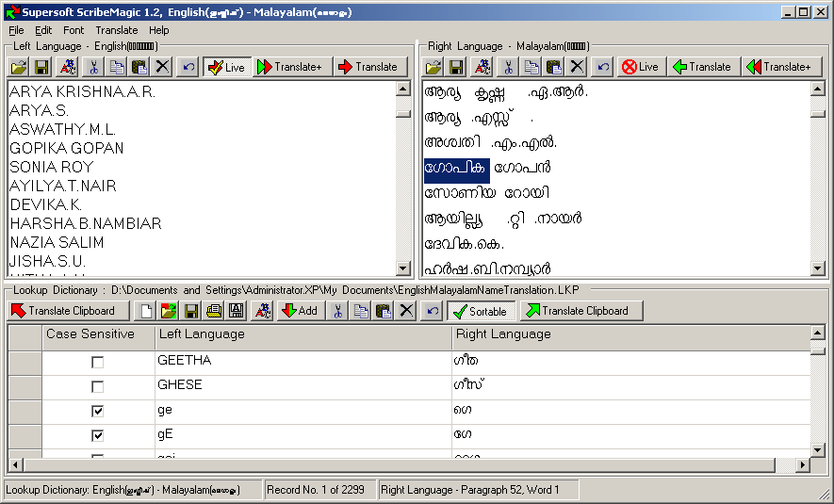The image size is (834, 504).
Task: Click Translate in Right Language toolbar
Action: click(704, 67)
